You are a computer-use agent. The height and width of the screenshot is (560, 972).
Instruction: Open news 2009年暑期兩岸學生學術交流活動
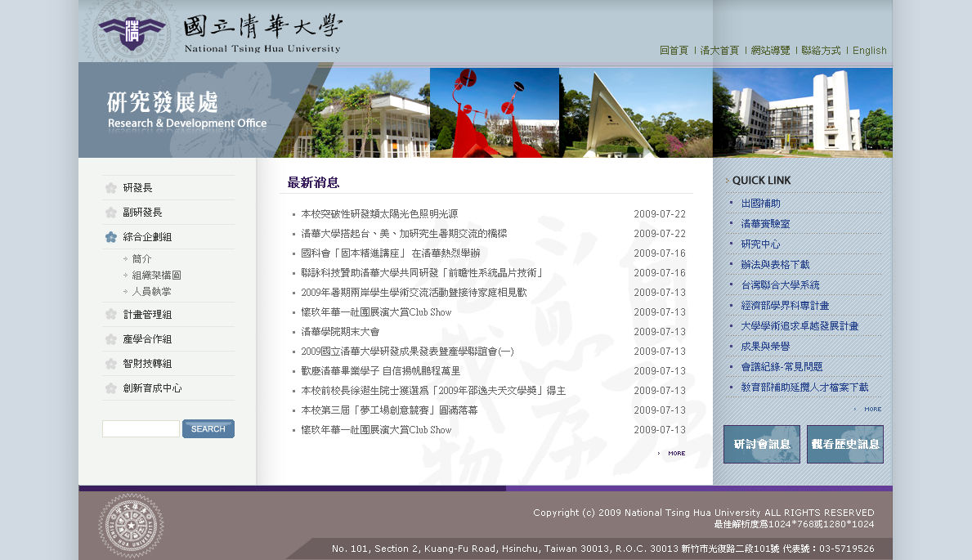[414, 293]
